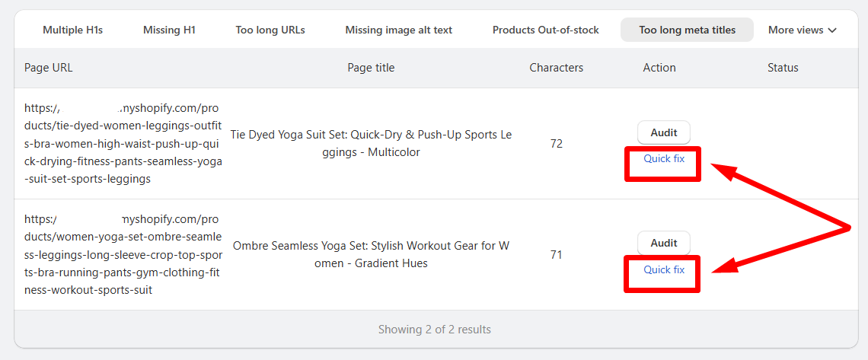
Task: Click the Characters column header
Action: point(556,68)
